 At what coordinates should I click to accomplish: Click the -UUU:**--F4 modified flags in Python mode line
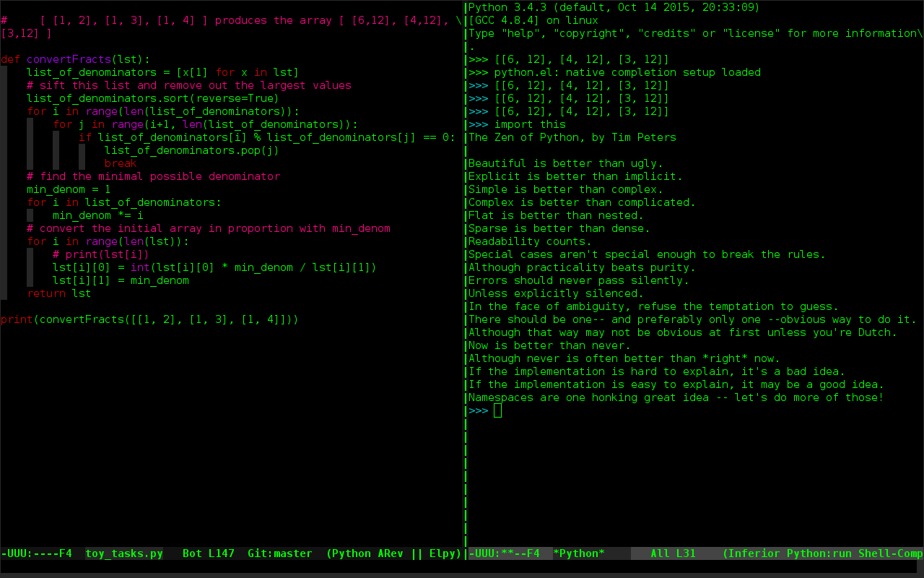[x=505, y=553]
